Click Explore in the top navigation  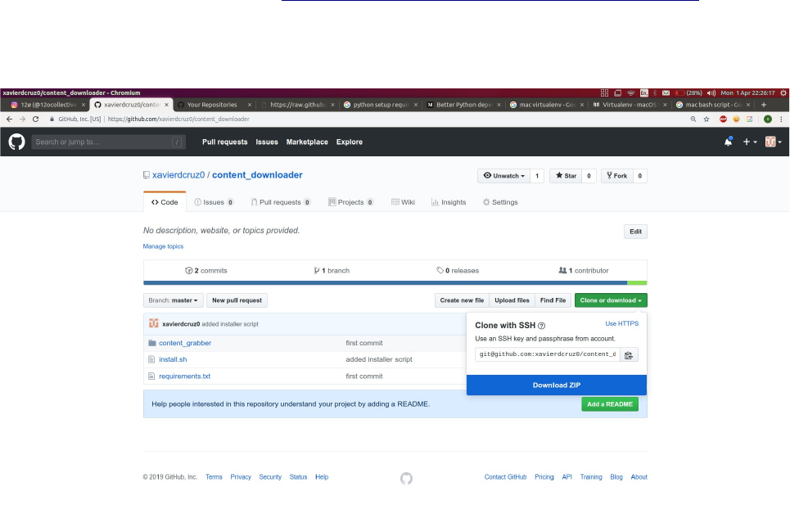[x=350, y=142]
